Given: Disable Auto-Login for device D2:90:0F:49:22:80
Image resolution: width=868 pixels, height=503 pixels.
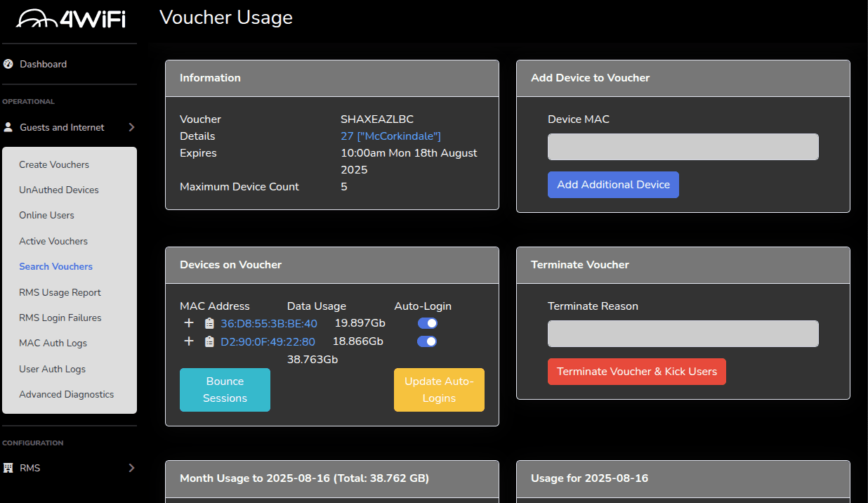Looking at the screenshot, I should (427, 341).
